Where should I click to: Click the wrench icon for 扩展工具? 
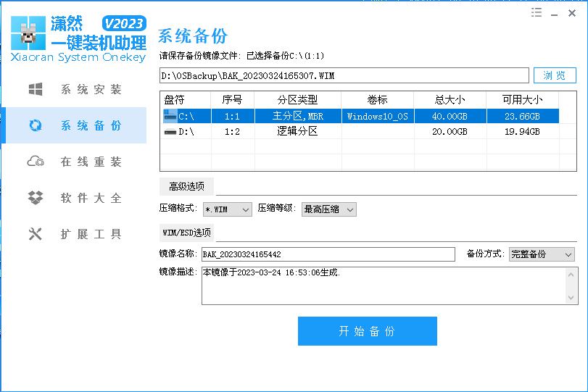[35, 234]
